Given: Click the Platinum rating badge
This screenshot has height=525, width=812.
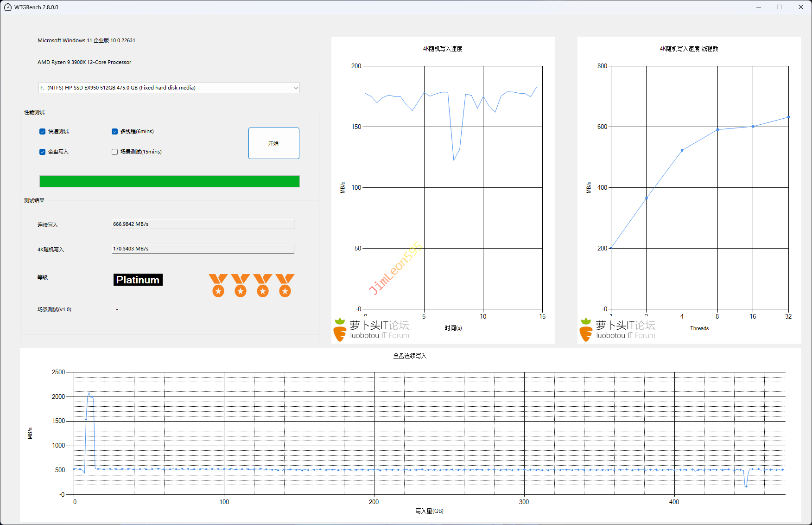Looking at the screenshot, I should click(138, 280).
